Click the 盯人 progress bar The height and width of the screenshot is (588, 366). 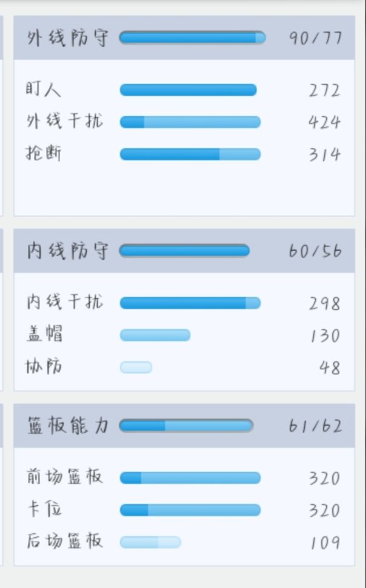188,90
